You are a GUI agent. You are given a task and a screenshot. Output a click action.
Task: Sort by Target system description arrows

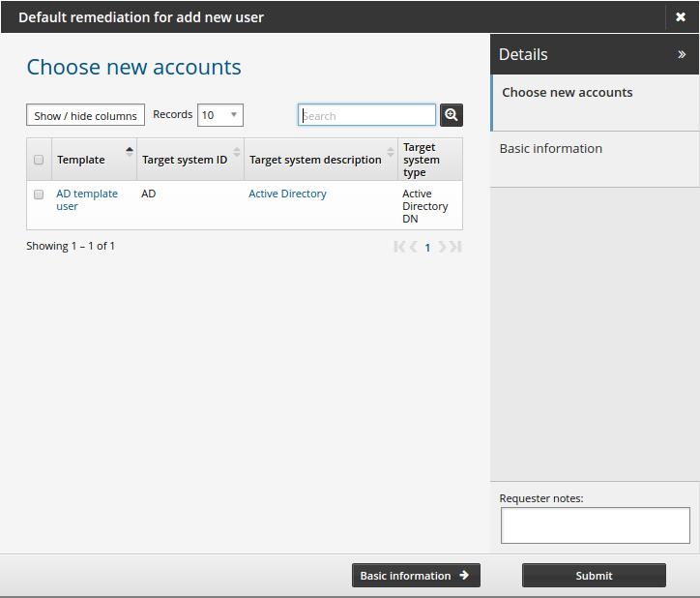click(x=391, y=153)
